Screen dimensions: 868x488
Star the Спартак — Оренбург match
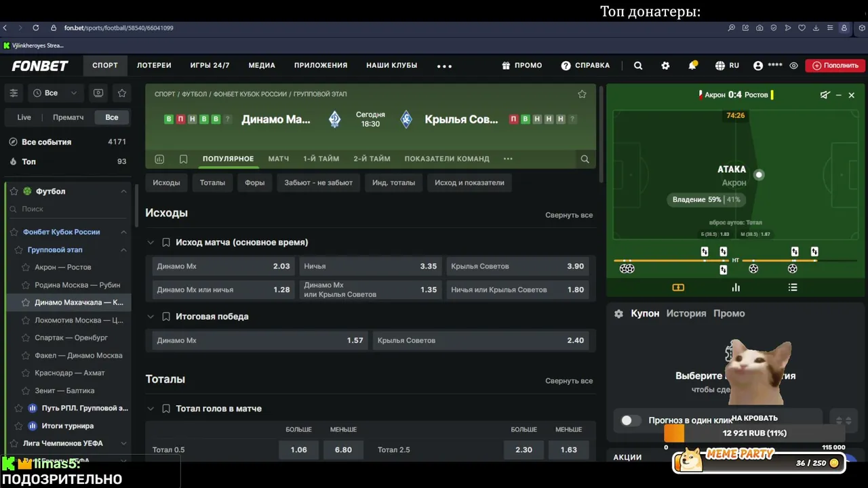(x=26, y=338)
